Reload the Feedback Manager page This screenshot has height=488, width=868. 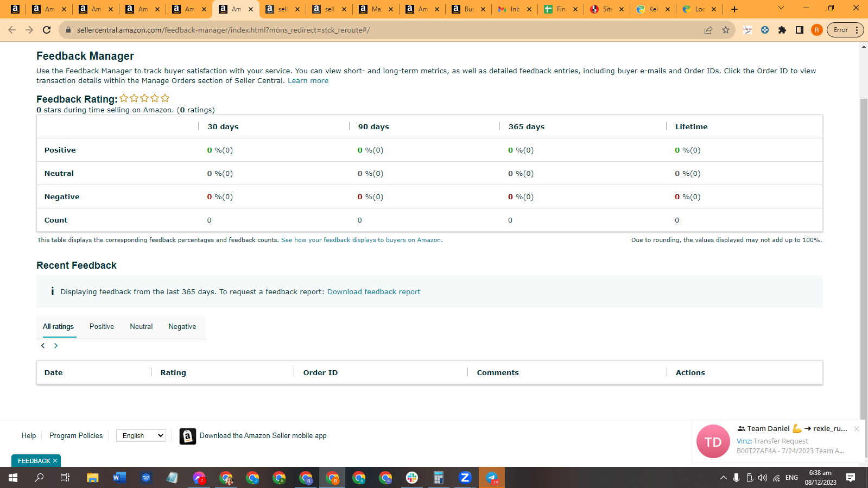coord(47,30)
